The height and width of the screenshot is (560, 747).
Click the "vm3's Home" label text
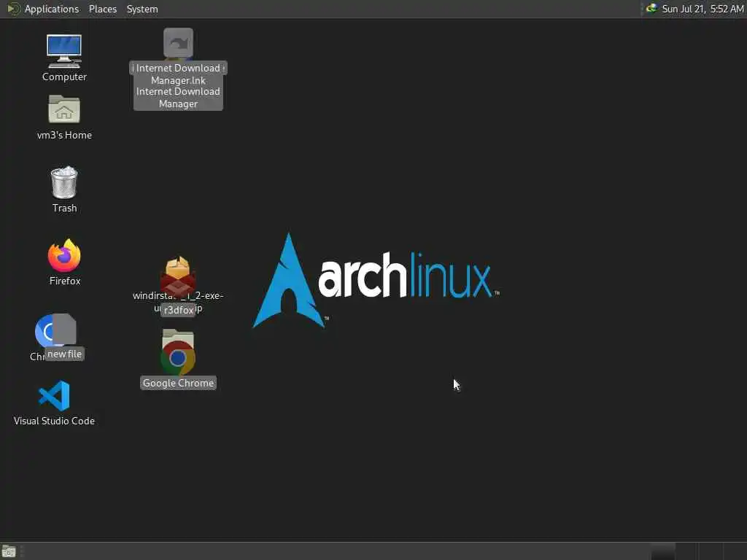click(x=64, y=135)
